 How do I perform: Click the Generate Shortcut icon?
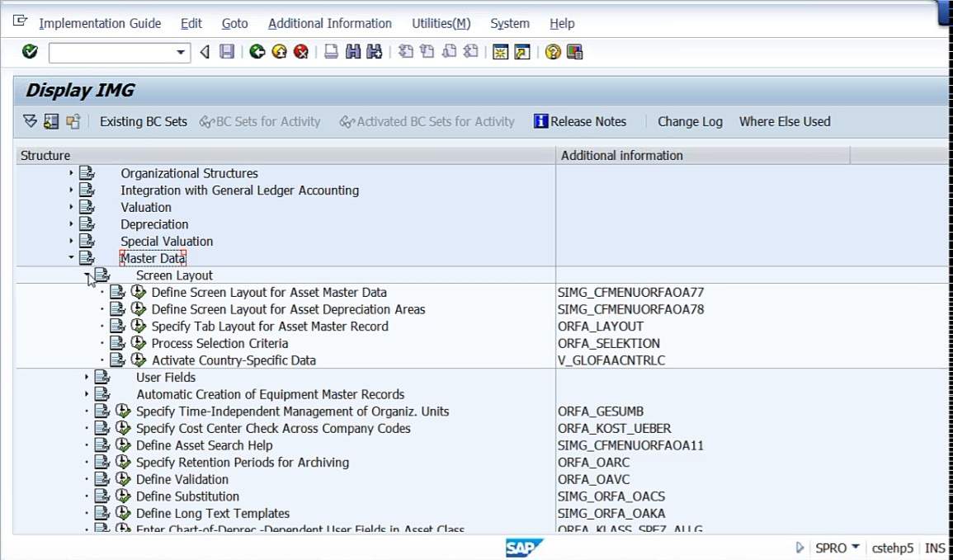click(522, 52)
